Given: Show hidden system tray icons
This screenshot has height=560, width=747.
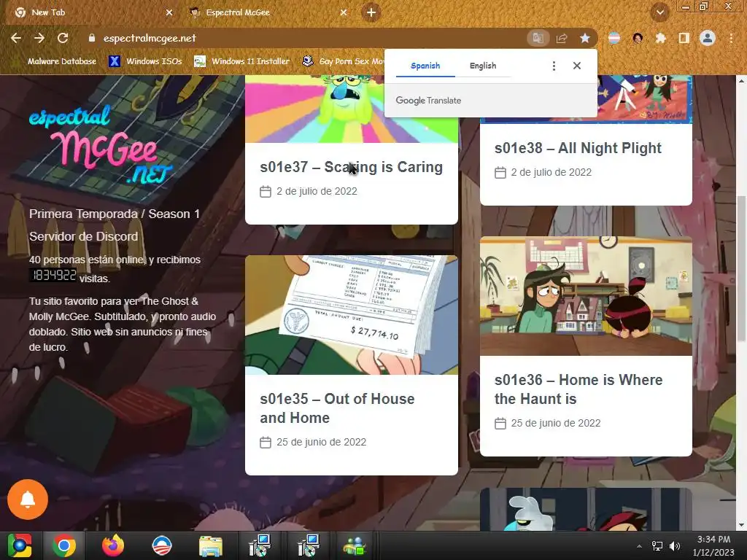Looking at the screenshot, I should [639, 546].
